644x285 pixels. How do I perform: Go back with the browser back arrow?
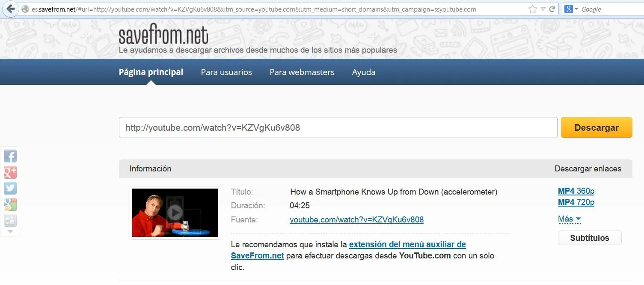pyautogui.click(x=10, y=9)
